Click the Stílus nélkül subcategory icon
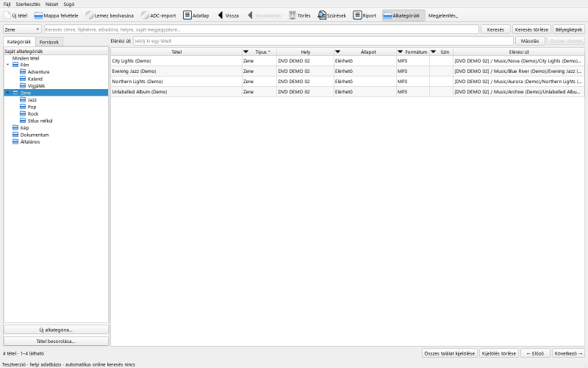The image size is (588, 368). coord(23,121)
